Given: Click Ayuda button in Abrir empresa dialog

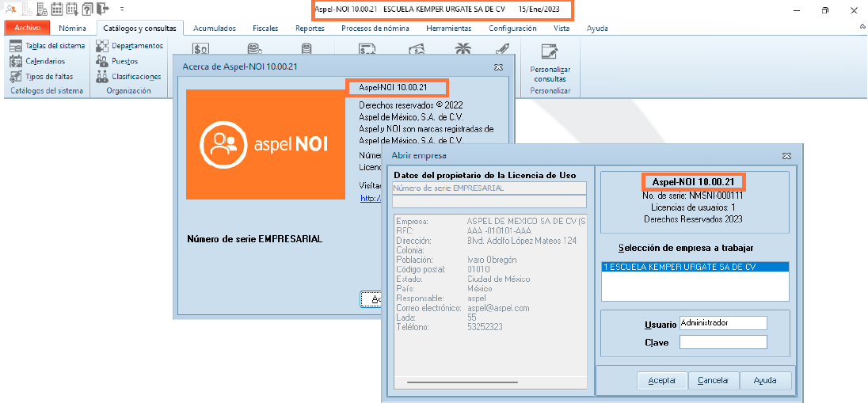Looking at the screenshot, I should click(765, 381).
